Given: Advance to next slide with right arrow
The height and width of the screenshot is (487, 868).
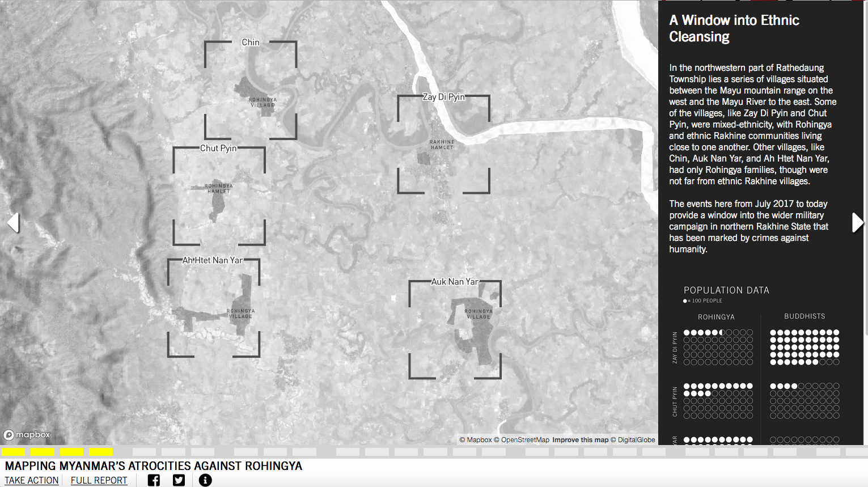Looking at the screenshot, I should tap(858, 223).
